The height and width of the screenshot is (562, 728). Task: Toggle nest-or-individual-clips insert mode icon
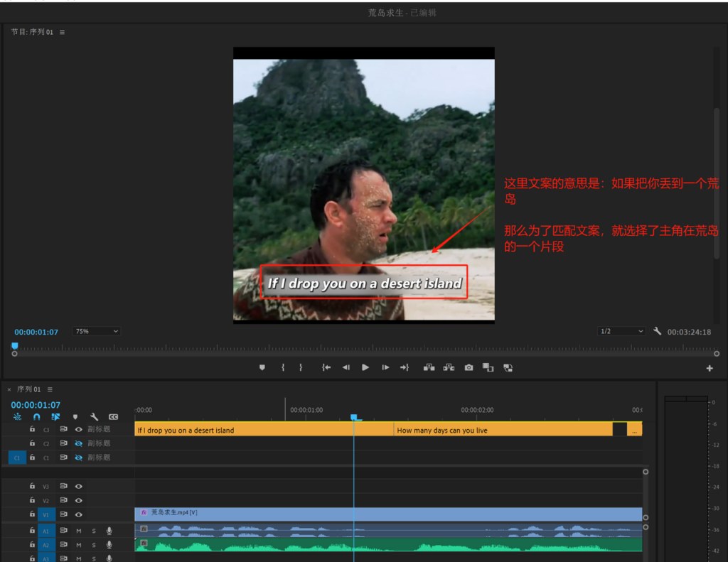coord(17,417)
